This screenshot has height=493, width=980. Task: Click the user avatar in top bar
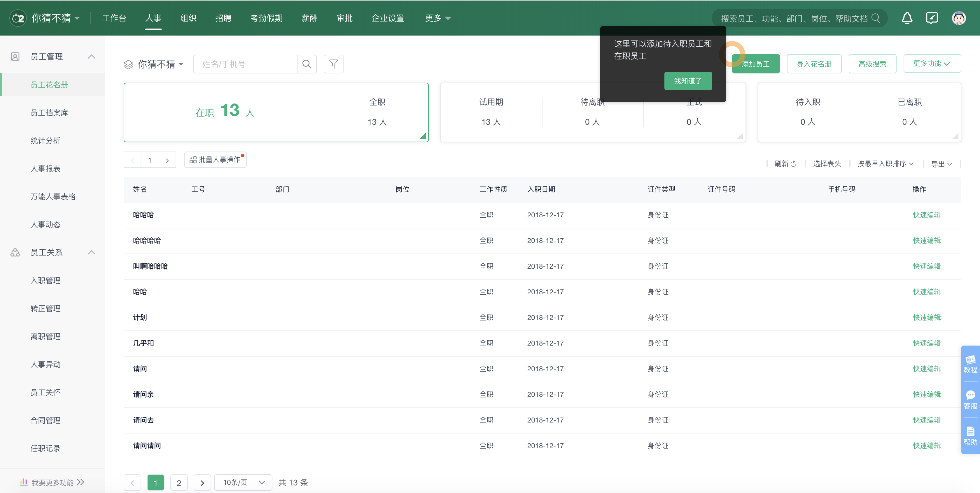click(x=958, y=18)
